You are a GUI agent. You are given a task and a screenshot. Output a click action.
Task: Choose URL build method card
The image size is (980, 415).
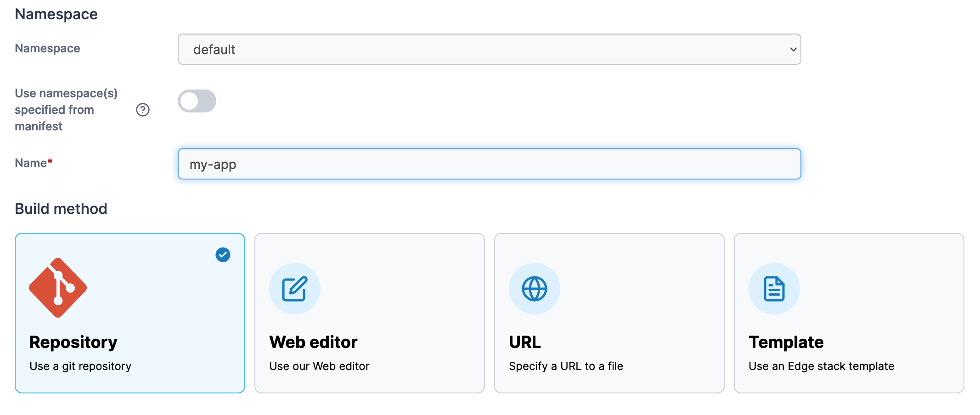609,313
